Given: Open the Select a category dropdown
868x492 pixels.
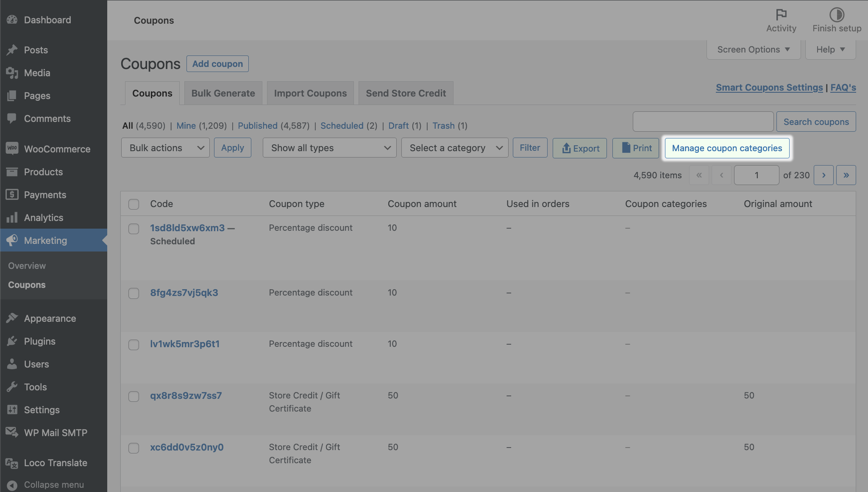Looking at the screenshot, I should click(454, 147).
